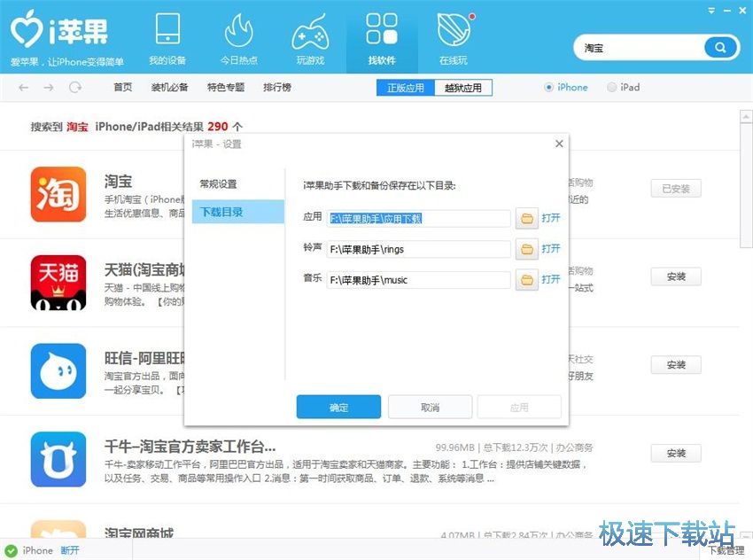This screenshot has width=753, height=560.
Task: Select 下载目录 in settings sidebar
Action: 238,212
